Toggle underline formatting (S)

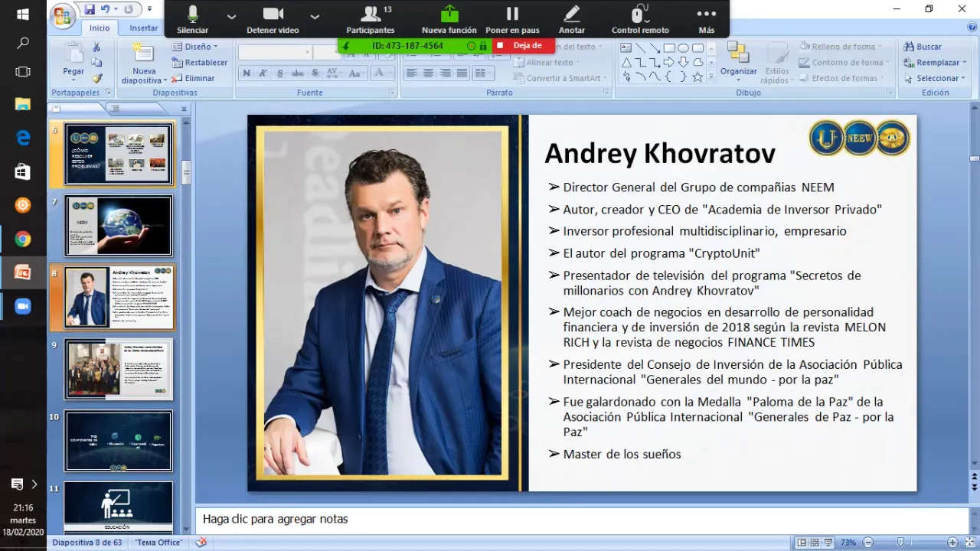[280, 73]
